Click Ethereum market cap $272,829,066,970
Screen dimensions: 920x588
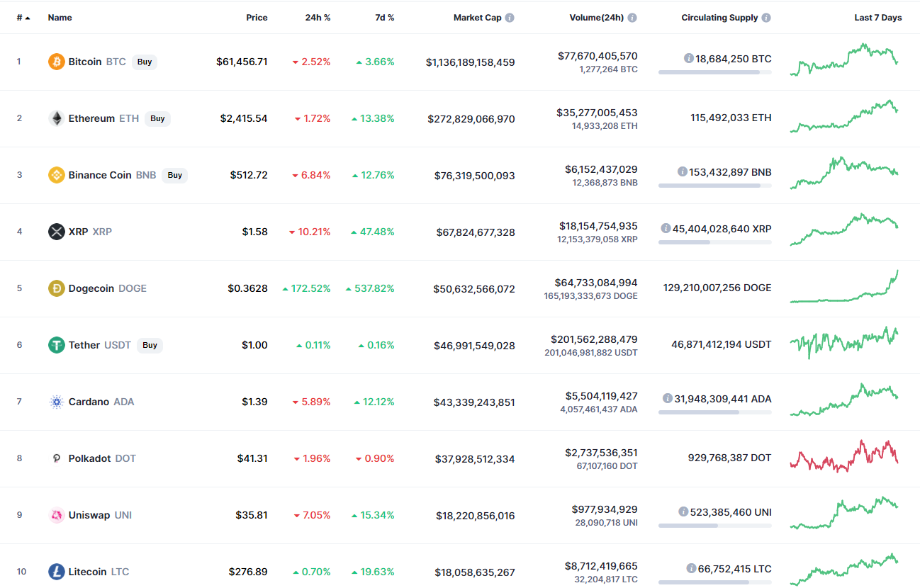(x=471, y=119)
